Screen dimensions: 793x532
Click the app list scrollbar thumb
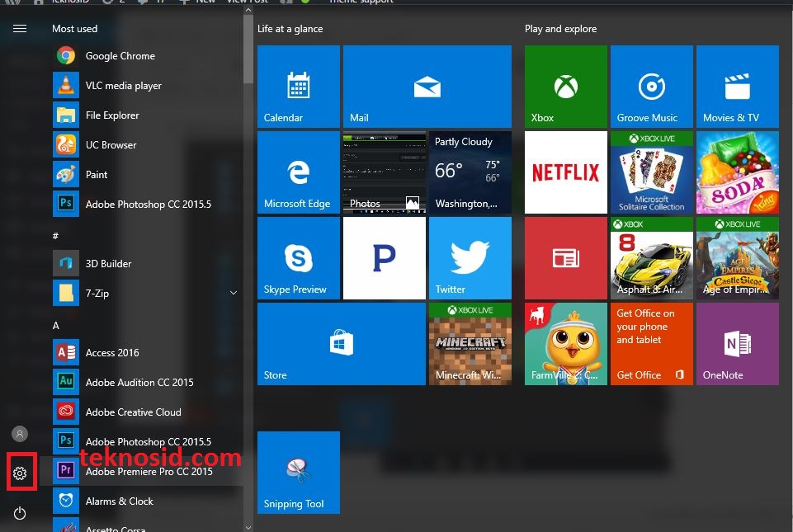248,49
